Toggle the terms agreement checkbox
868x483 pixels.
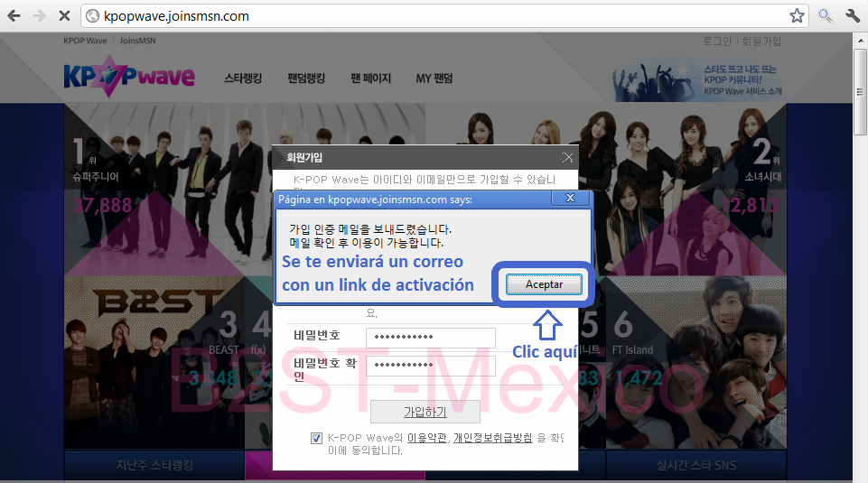click(316, 439)
